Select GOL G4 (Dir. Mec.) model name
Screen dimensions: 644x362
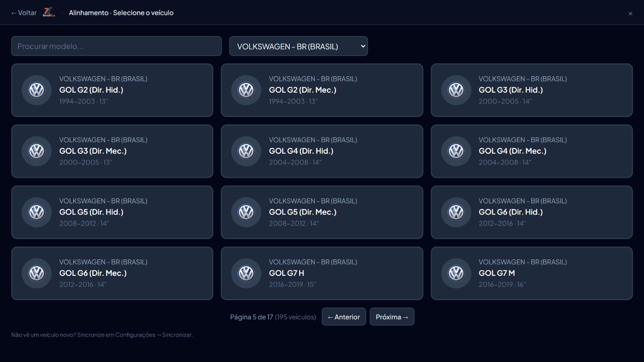click(x=512, y=151)
